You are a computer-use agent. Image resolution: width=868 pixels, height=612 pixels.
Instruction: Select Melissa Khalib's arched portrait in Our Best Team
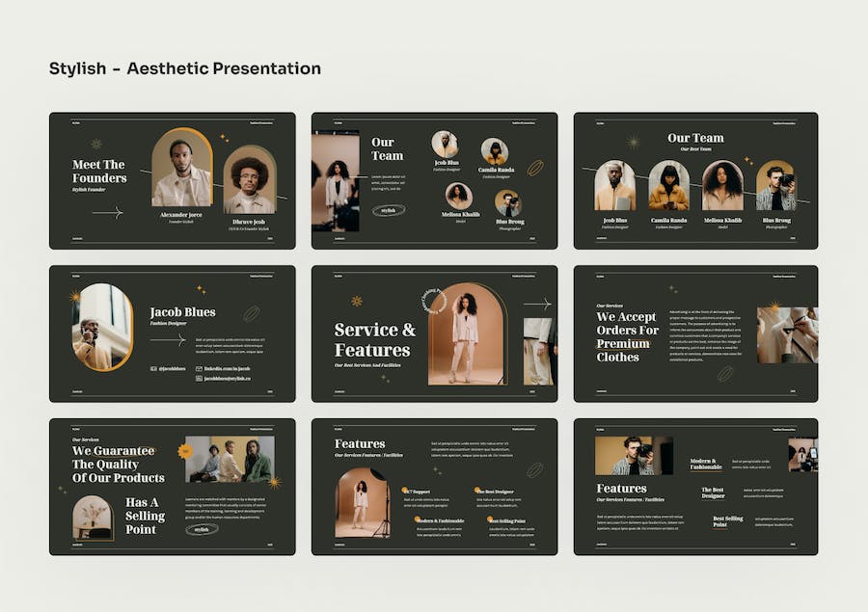click(722, 186)
